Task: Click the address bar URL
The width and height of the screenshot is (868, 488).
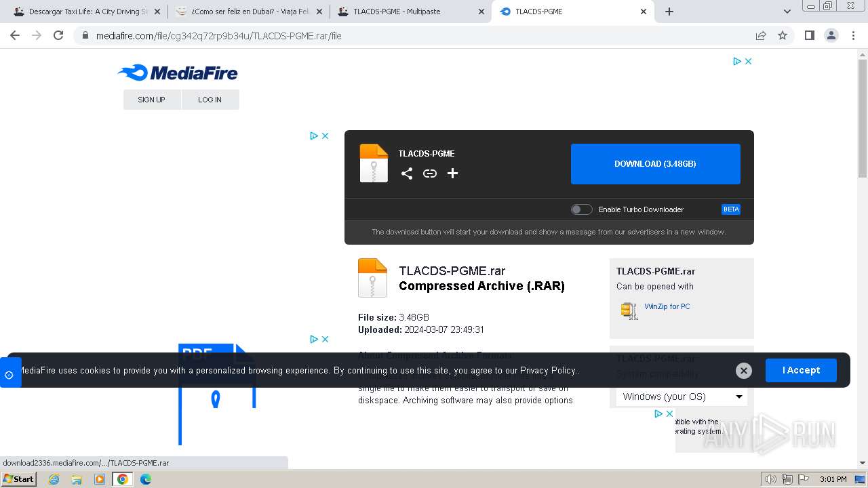Action: coord(218,35)
